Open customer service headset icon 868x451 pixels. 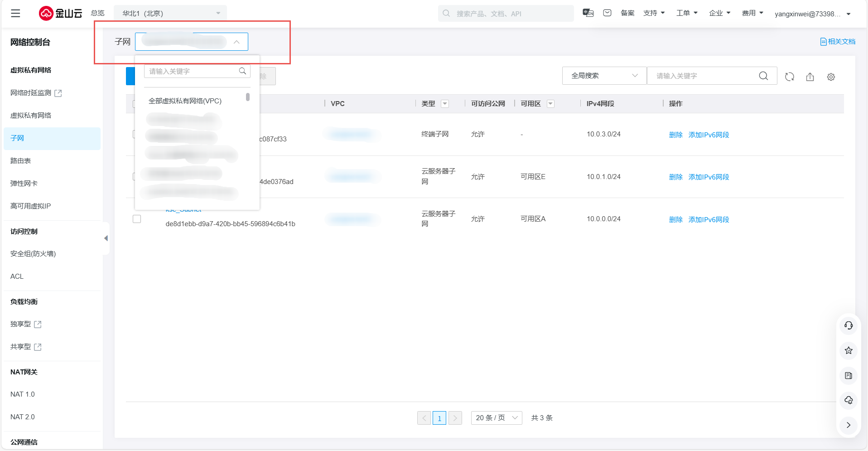tap(849, 325)
